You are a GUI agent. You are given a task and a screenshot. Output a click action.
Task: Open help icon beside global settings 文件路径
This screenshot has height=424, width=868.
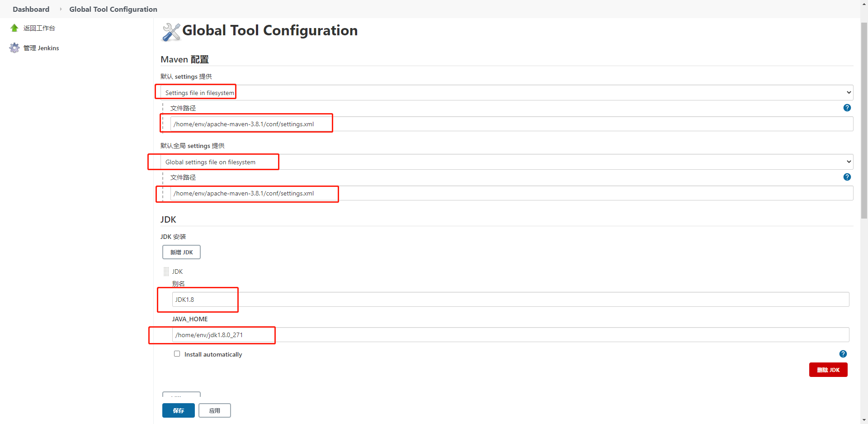pos(847,177)
